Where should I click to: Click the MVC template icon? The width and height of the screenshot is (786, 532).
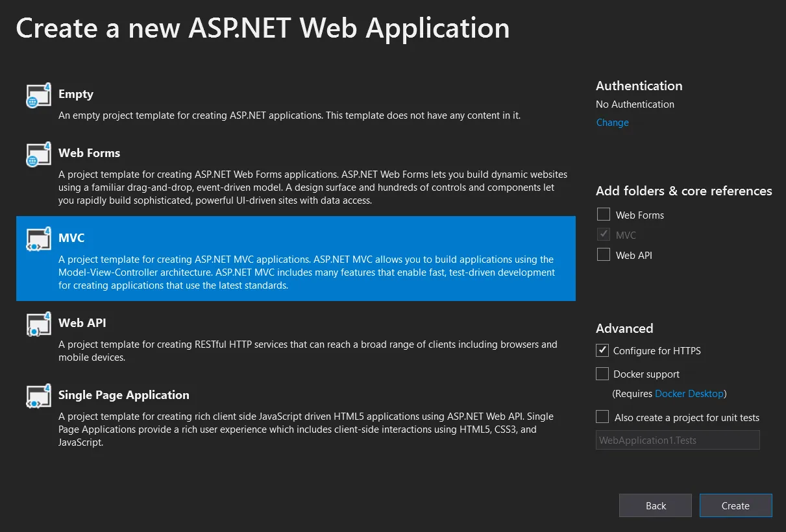38,239
